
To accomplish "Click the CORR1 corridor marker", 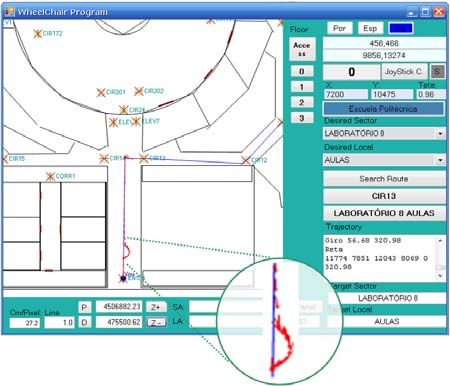I will pos(50,176).
